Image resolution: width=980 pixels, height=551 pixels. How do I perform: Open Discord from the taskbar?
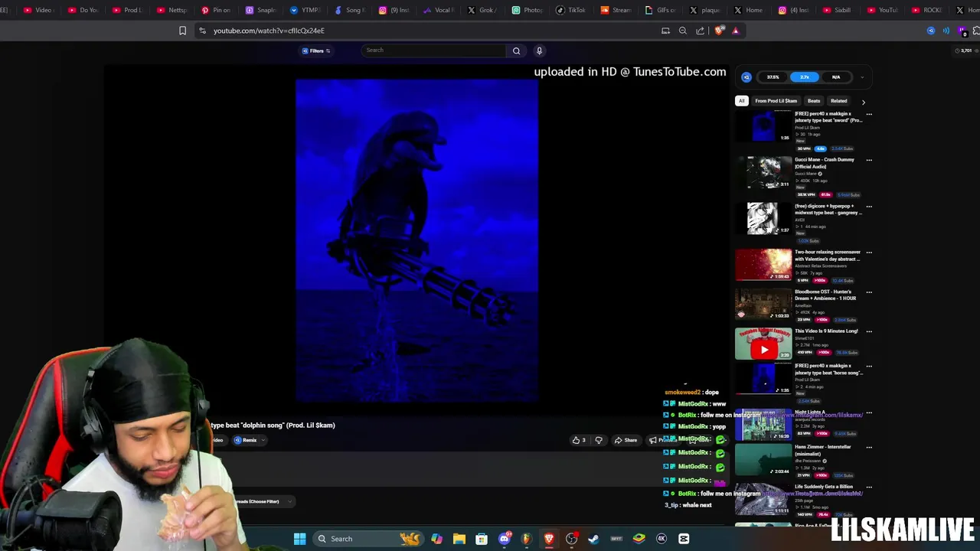point(504,539)
